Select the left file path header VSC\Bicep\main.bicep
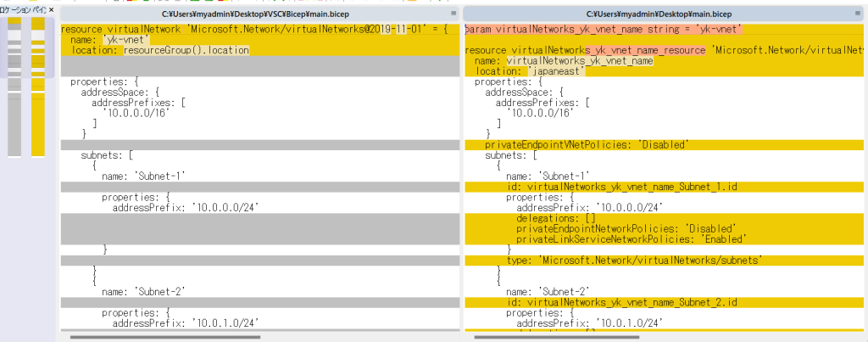This screenshot has height=342, width=868. [x=254, y=14]
